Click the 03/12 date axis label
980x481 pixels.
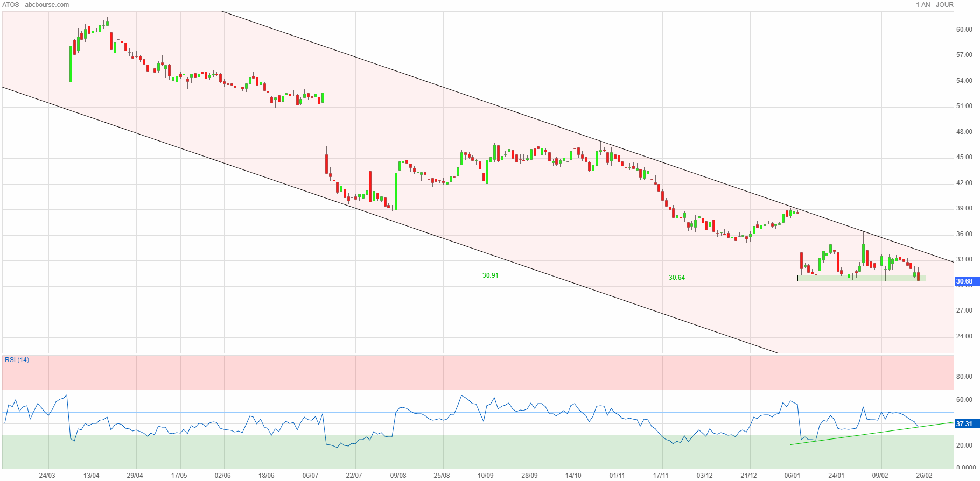[x=704, y=476]
